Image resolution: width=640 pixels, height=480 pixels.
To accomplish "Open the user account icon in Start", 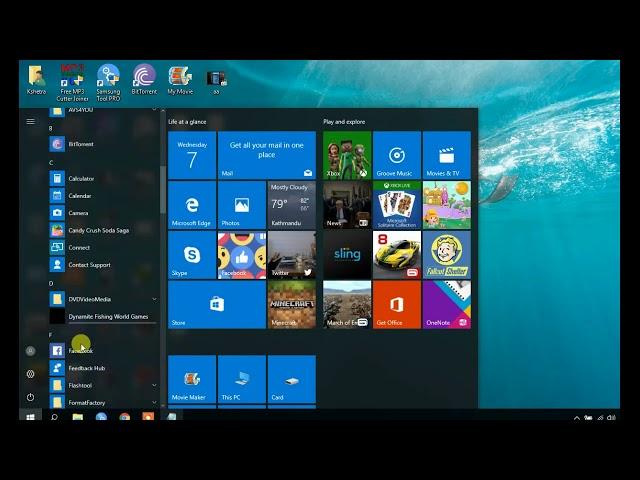I will click(x=31, y=351).
